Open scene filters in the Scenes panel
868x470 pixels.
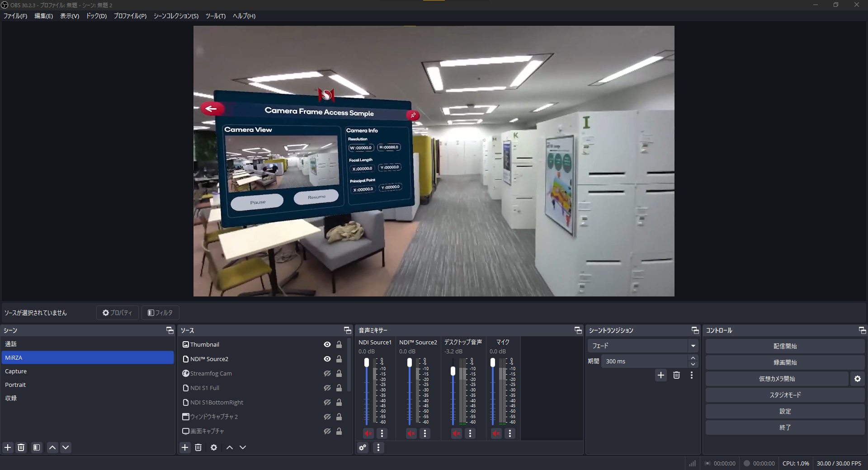[x=37, y=447]
